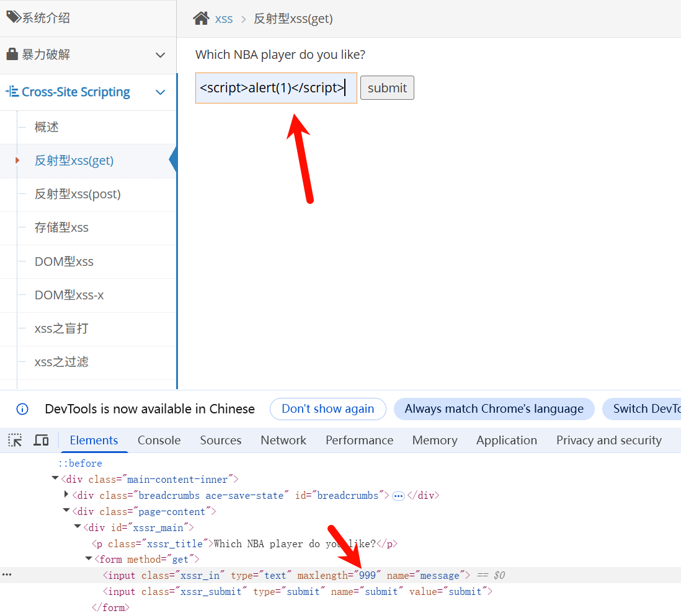The width and height of the screenshot is (681, 616).
Task: Click the tag icon beside 系统介绍
Action: pyautogui.click(x=14, y=17)
